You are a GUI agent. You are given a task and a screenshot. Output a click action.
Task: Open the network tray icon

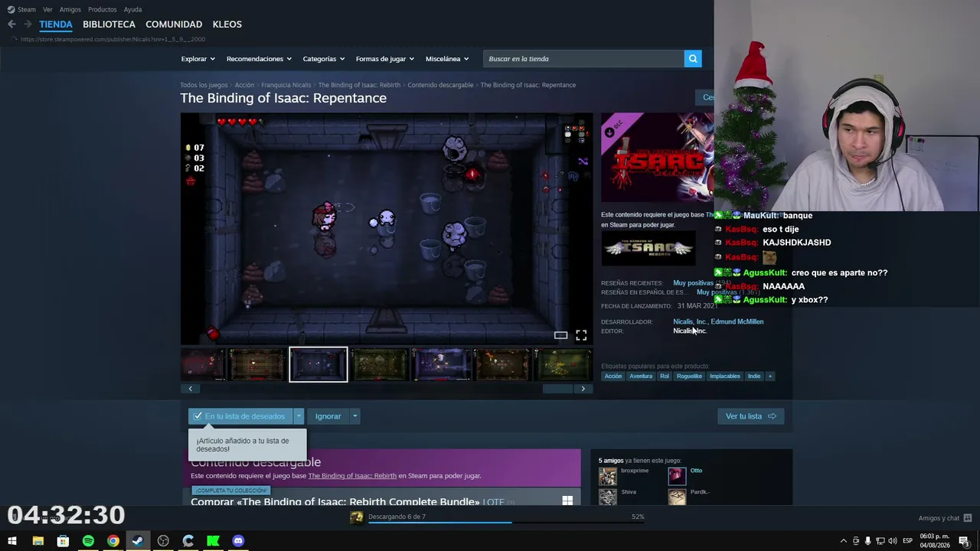click(880, 541)
